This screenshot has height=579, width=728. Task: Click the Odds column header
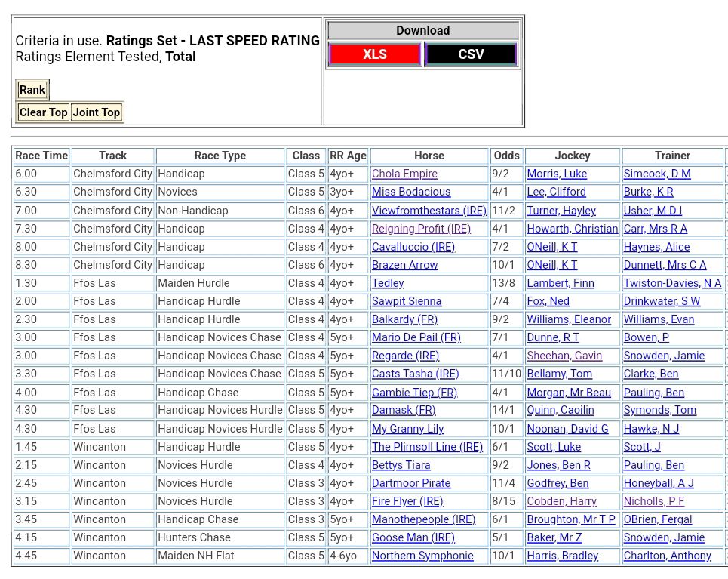506,156
